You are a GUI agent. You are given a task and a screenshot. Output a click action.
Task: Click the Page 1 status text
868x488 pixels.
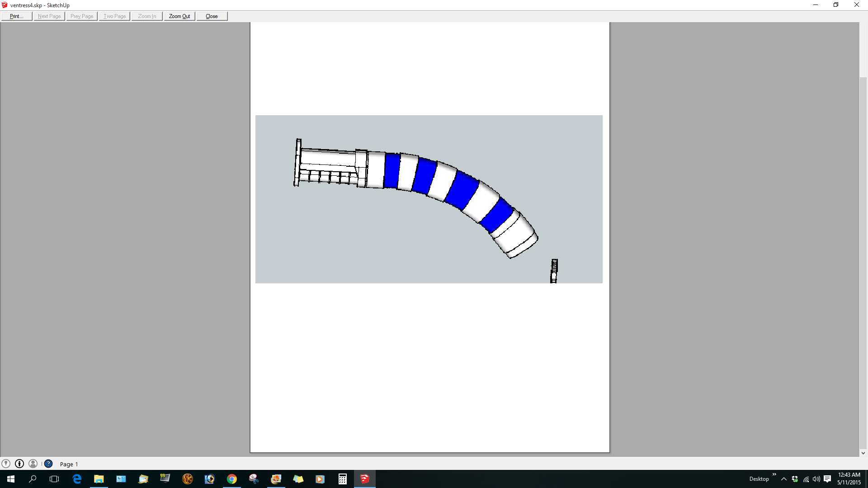click(69, 464)
